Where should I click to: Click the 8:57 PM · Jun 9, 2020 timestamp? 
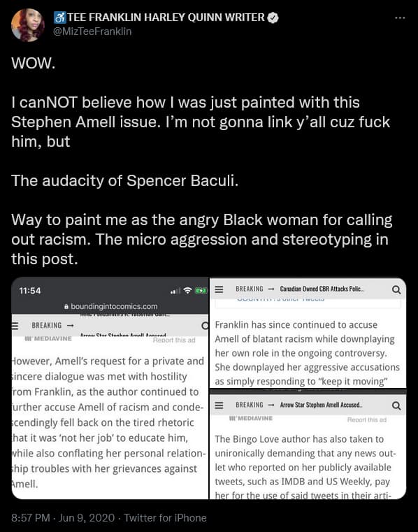pos(63,518)
